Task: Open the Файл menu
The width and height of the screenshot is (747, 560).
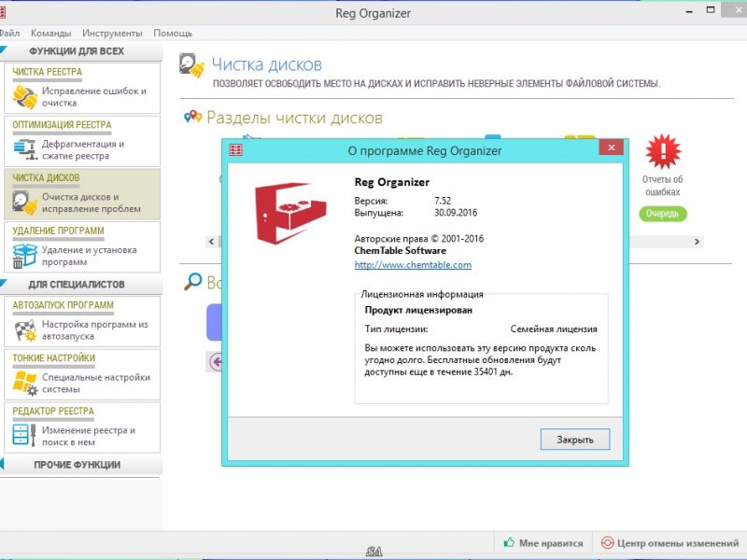Action: (9, 33)
